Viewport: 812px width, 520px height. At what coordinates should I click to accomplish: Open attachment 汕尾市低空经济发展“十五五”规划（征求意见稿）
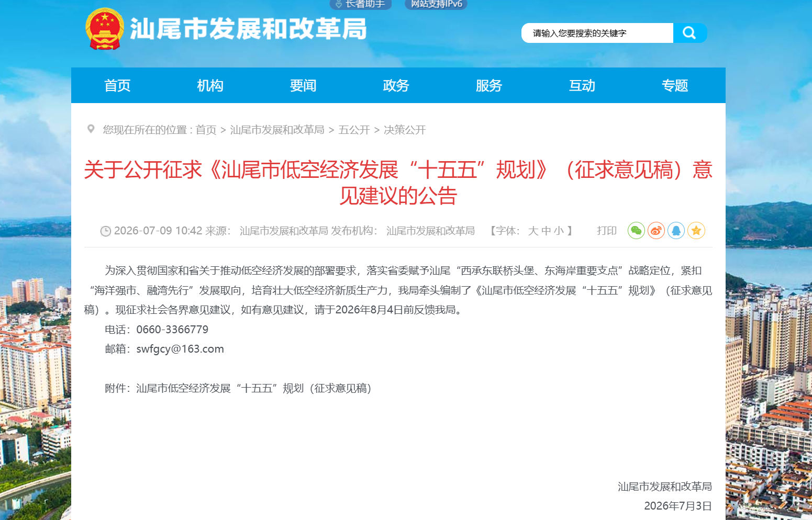click(x=254, y=388)
